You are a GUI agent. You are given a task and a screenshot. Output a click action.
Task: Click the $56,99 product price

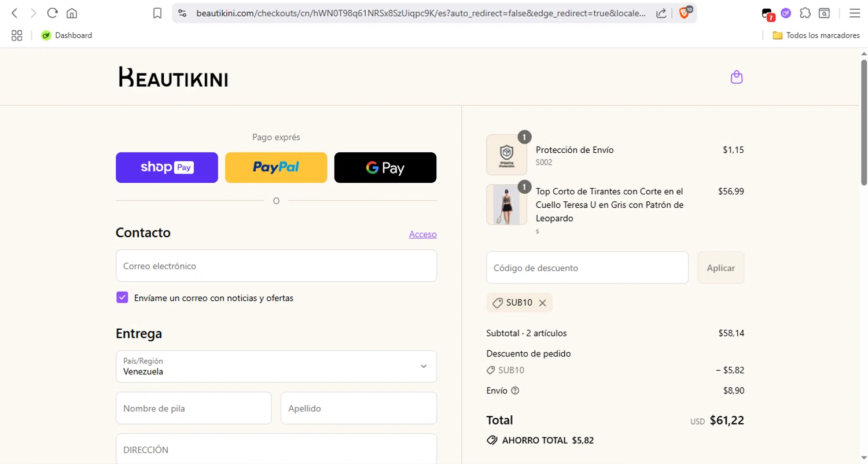click(x=731, y=191)
